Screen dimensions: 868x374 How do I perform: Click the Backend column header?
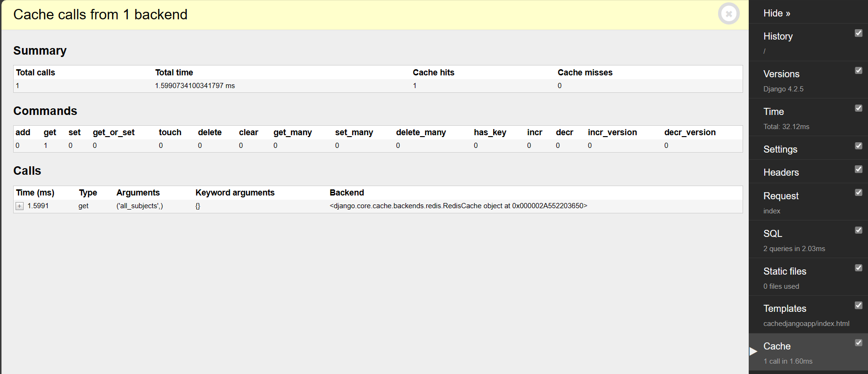tap(347, 193)
